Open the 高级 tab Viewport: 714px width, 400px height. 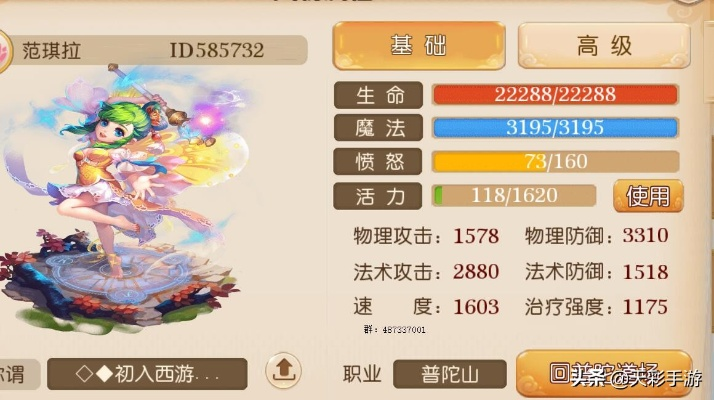(x=604, y=46)
